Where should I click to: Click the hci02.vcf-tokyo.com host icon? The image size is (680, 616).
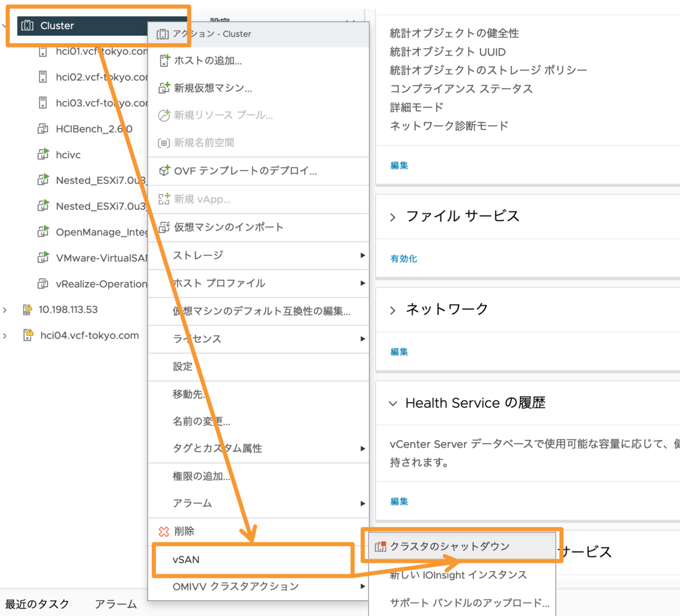43,77
